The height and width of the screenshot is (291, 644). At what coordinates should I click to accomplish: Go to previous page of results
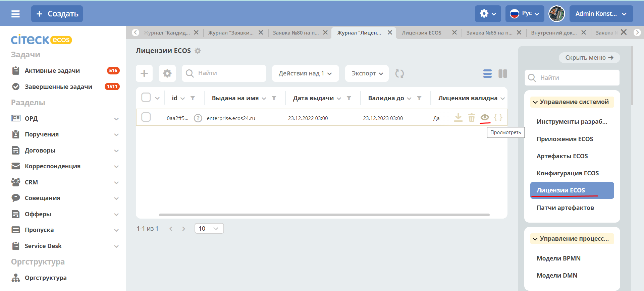click(171, 229)
